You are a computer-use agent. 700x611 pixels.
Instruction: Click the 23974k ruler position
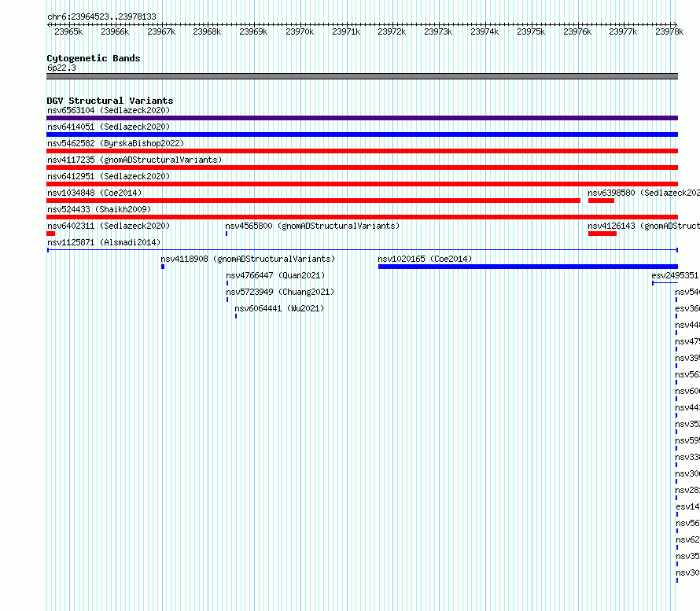[x=484, y=31]
